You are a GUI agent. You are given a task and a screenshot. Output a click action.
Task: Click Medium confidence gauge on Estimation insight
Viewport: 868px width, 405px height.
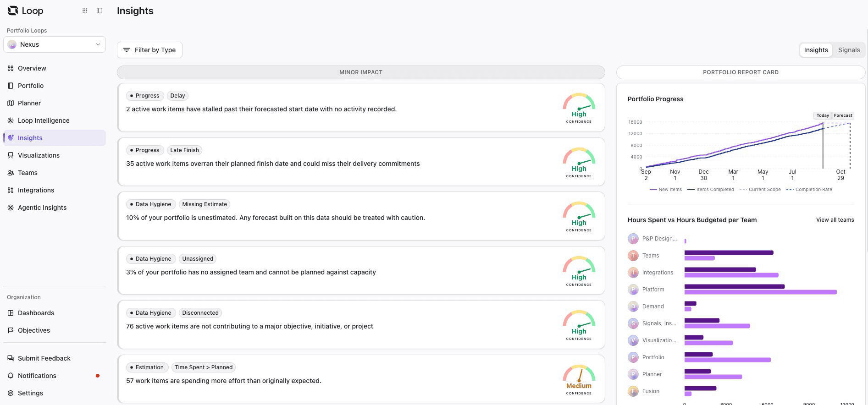(x=579, y=379)
